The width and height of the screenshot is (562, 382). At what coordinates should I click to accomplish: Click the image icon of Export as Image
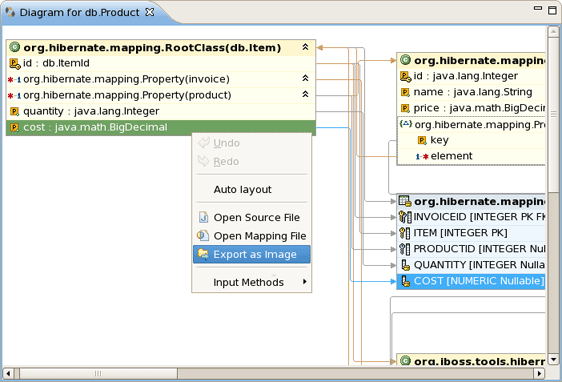pos(203,254)
